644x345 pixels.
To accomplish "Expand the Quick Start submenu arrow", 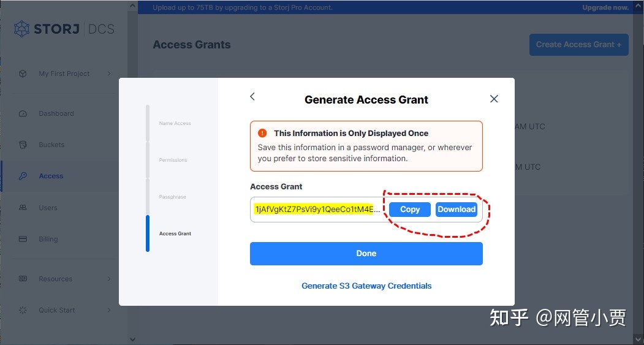I will (109, 310).
